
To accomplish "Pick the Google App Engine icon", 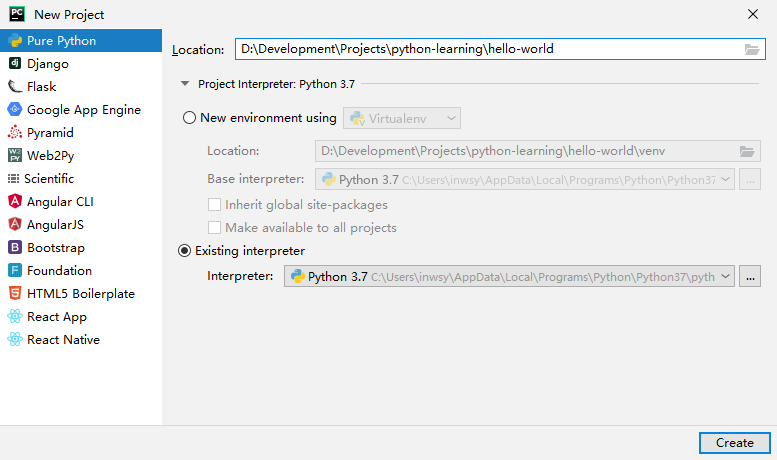I will pos(15,109).
